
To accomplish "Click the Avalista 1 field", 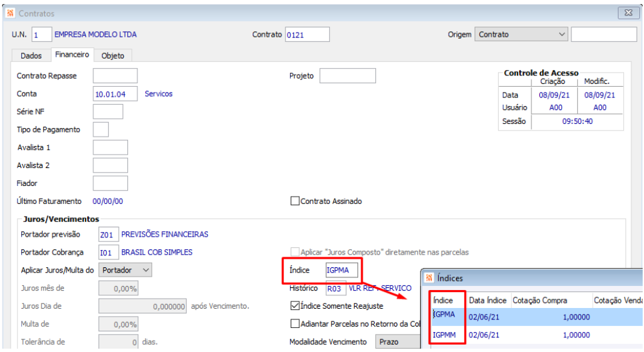I will pos(110,147).
